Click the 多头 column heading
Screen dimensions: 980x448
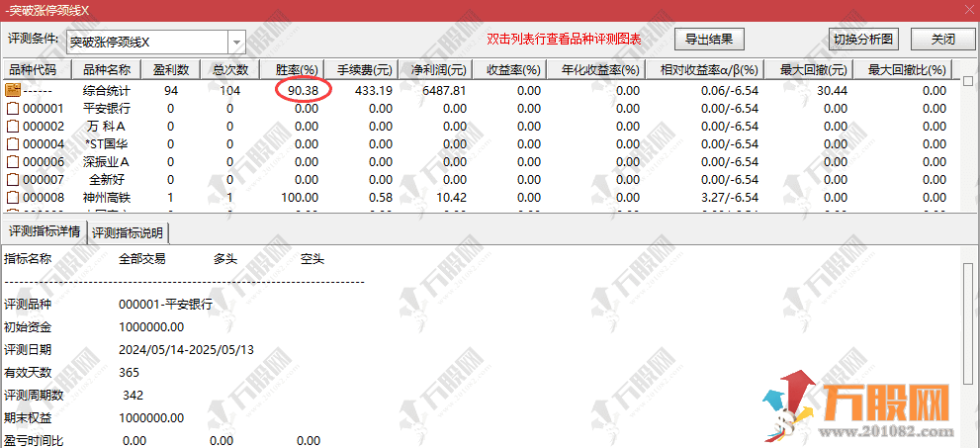point(225,259)
